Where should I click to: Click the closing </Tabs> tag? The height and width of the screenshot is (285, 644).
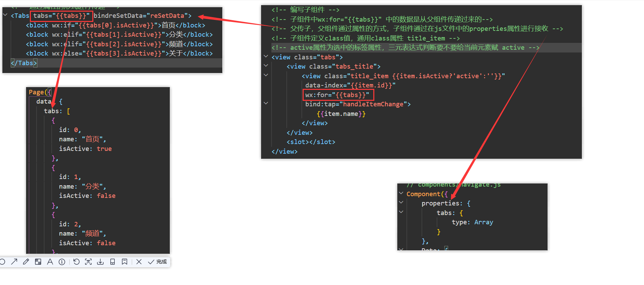click(x=24, y=63)
